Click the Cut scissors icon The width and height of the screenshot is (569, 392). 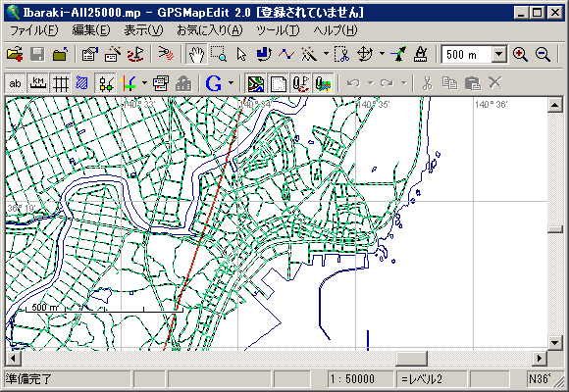(x=427, y=83)
